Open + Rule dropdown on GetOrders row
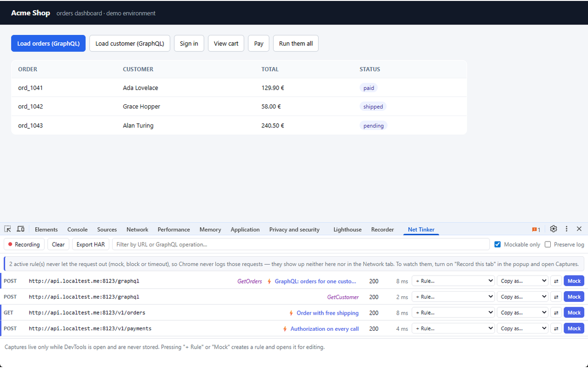 coord(453,281)
